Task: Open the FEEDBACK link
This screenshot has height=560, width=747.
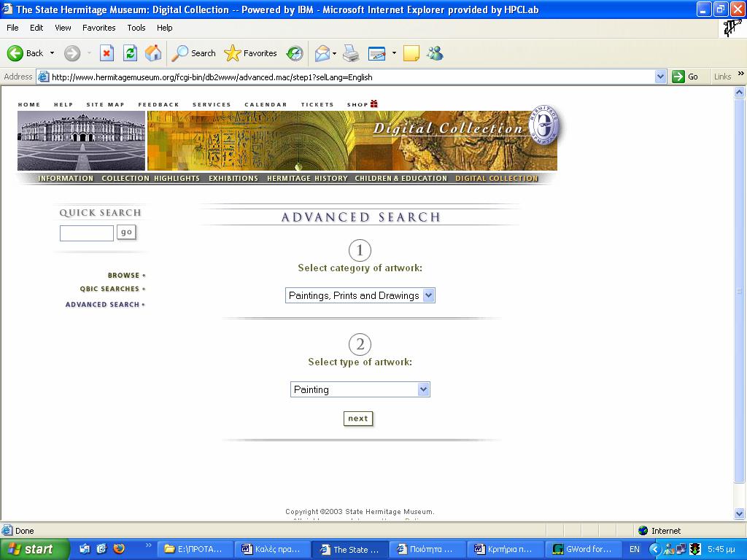Action: click(158, 104)
